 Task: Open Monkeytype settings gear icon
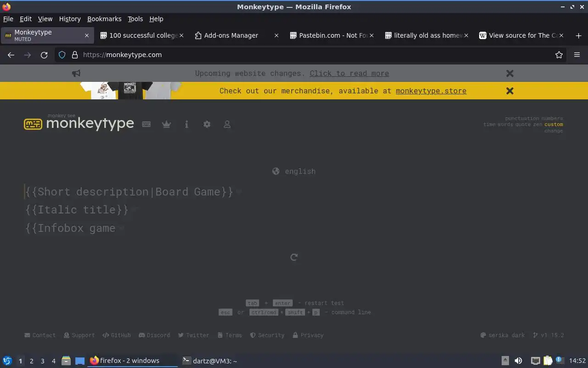click(x=207, y=124)
